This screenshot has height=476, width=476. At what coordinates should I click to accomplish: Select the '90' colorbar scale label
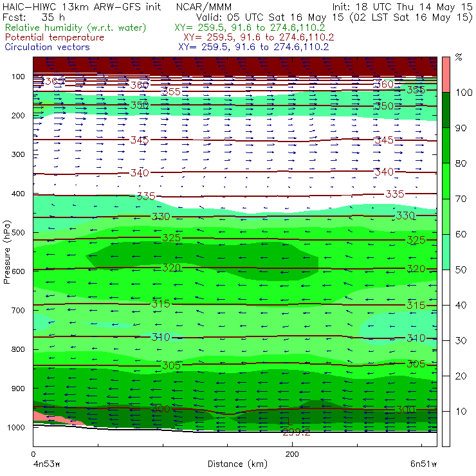tap(461, 128)
